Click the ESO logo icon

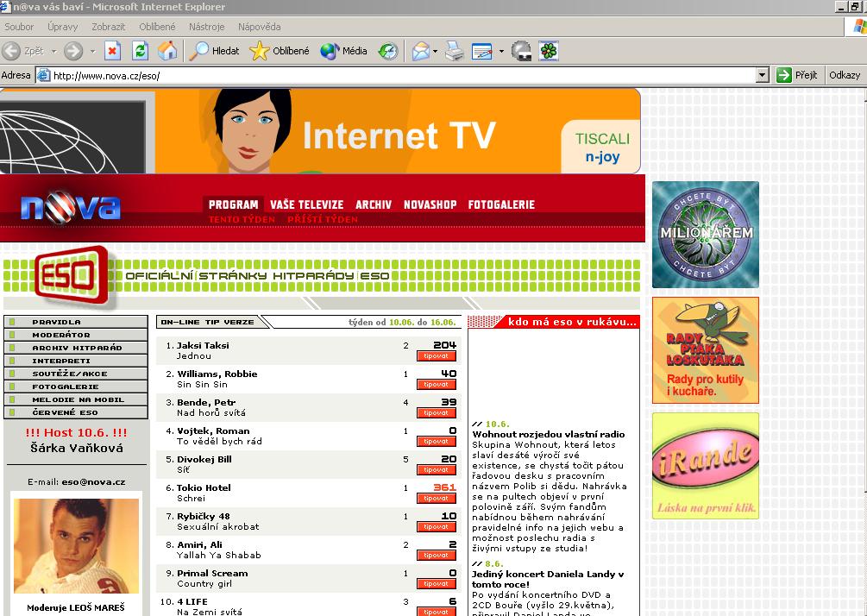72,275
